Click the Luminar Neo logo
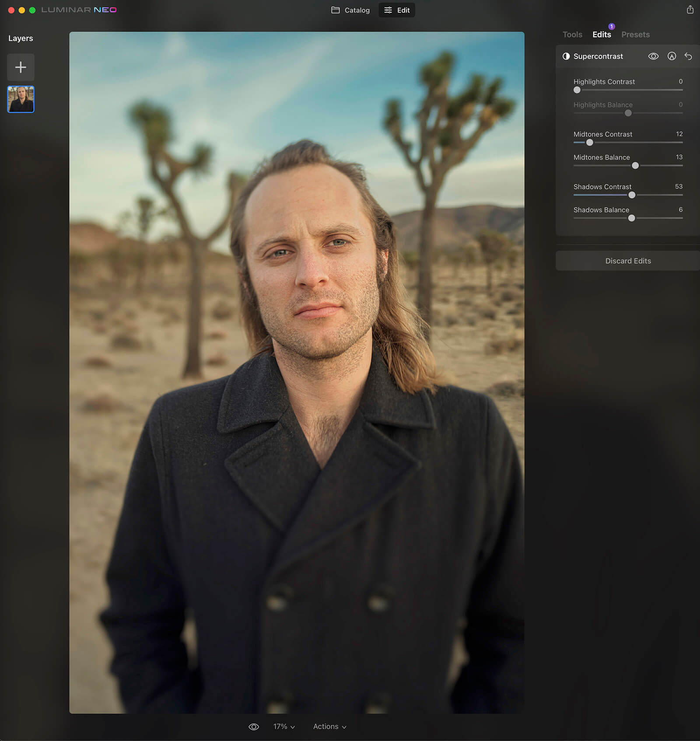The width and height of the screenshot is (700, 741). 79,10
